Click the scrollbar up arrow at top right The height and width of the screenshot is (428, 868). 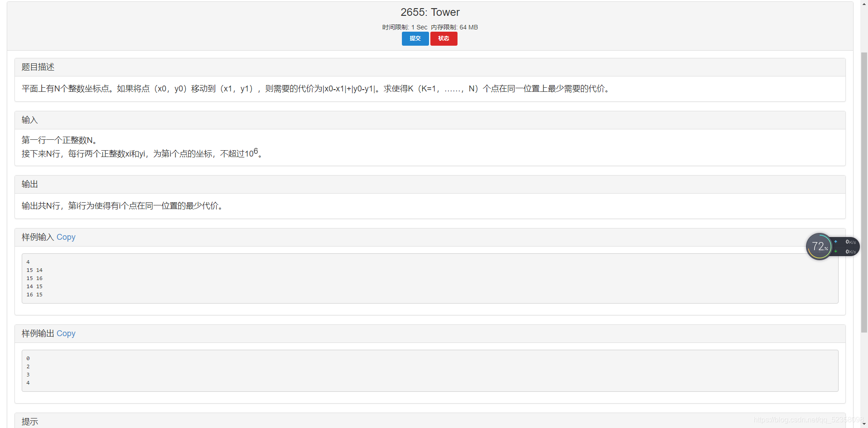point(865,4)
